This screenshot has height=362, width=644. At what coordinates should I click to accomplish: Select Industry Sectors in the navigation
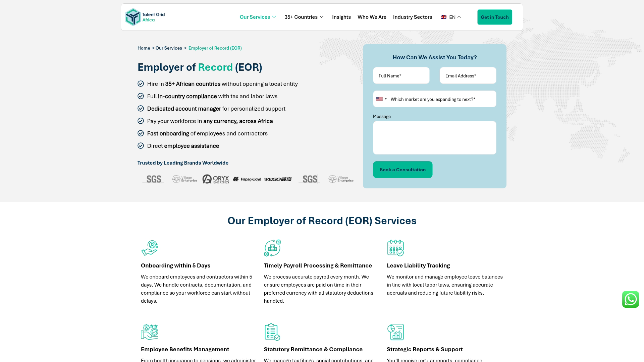412,17
